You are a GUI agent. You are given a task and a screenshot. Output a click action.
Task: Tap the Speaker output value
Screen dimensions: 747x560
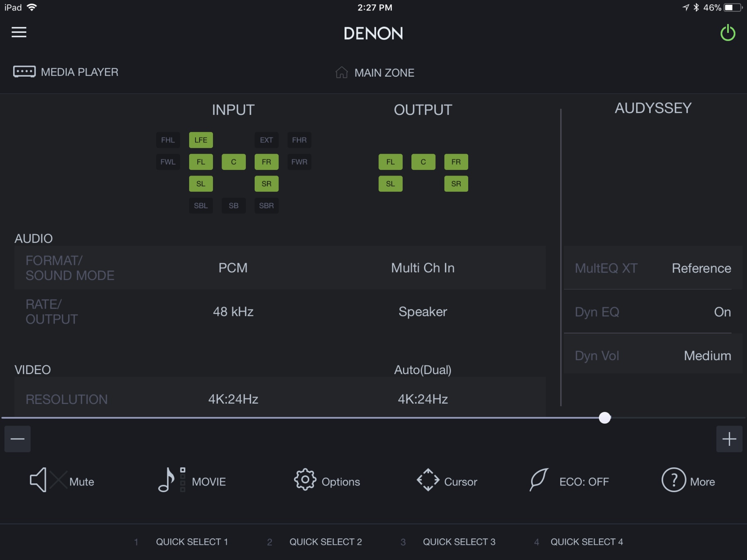423,312
